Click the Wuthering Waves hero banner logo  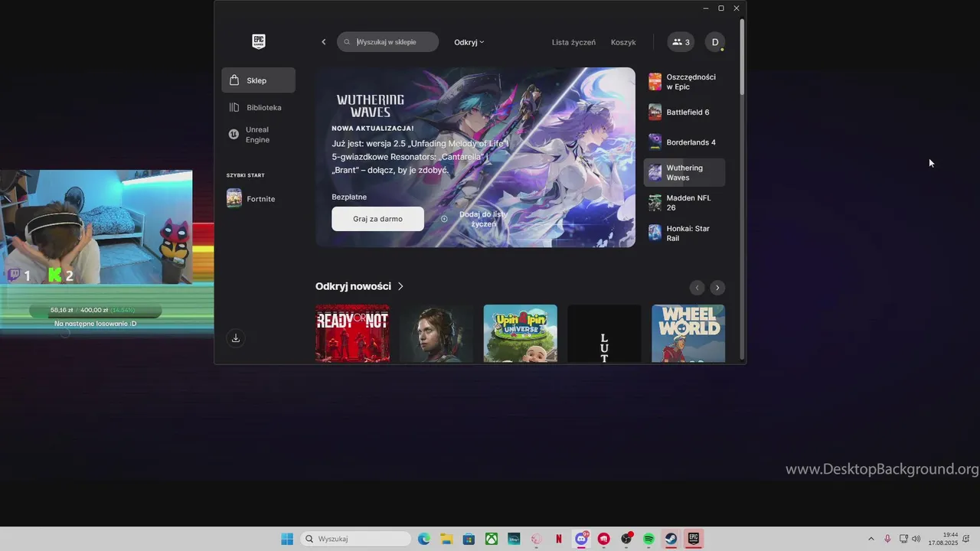click(x=371, y=106)
